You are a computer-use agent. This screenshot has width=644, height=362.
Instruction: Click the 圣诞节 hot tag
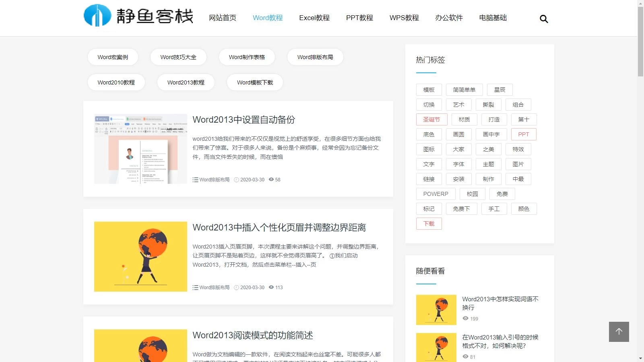point(431,119)
